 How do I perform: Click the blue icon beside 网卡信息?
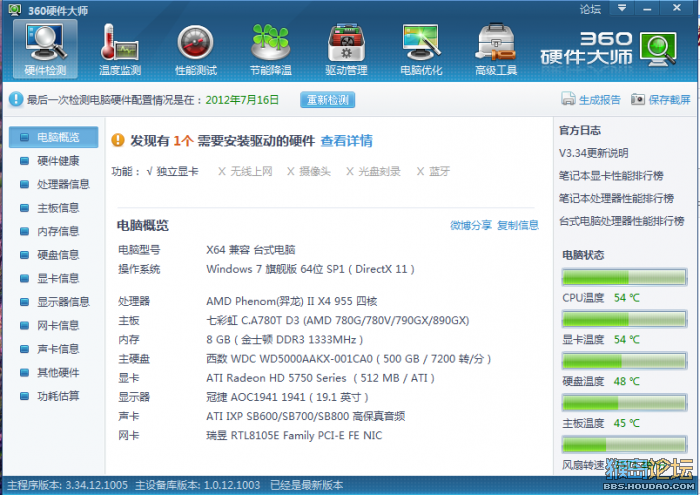(25, 325)
